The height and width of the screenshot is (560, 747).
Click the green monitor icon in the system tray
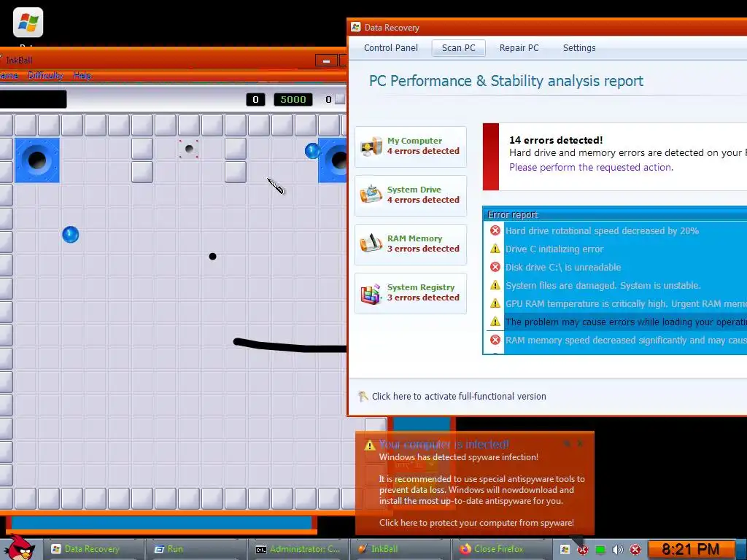pos(600,550)
